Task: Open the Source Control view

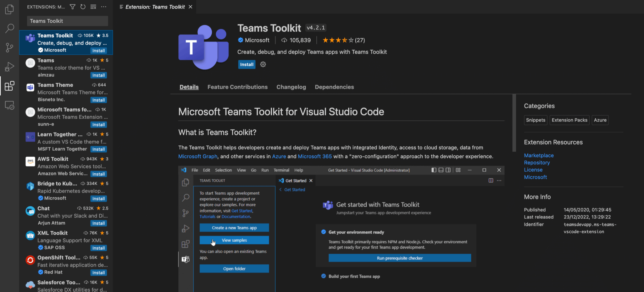Action: pos(9,48)
